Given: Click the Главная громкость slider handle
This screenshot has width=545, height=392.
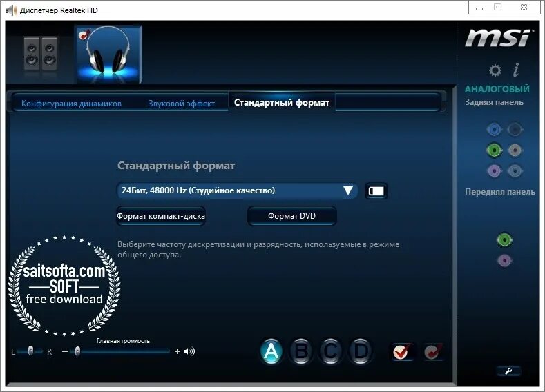Looking at the screenshot, I should click(x=77, y=351).
